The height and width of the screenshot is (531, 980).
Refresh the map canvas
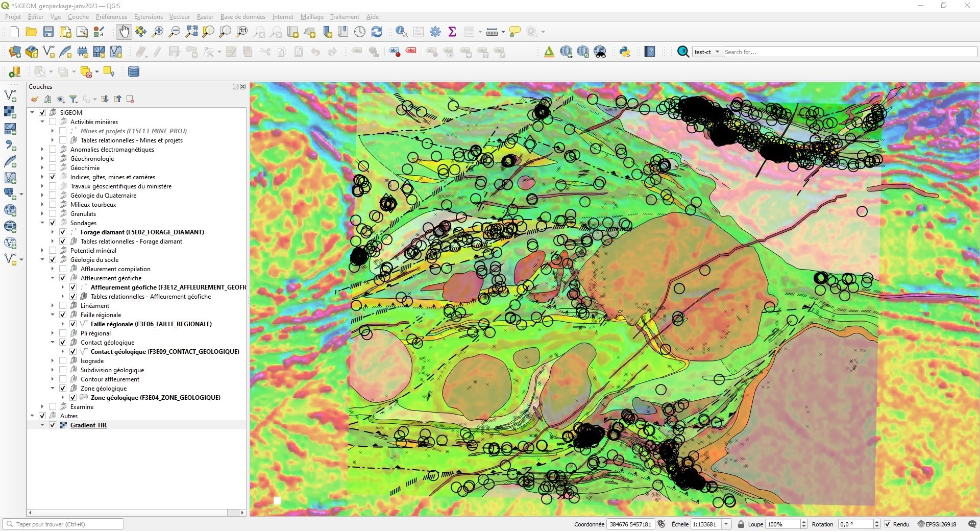pyautogui.click(x=377, y=32)
